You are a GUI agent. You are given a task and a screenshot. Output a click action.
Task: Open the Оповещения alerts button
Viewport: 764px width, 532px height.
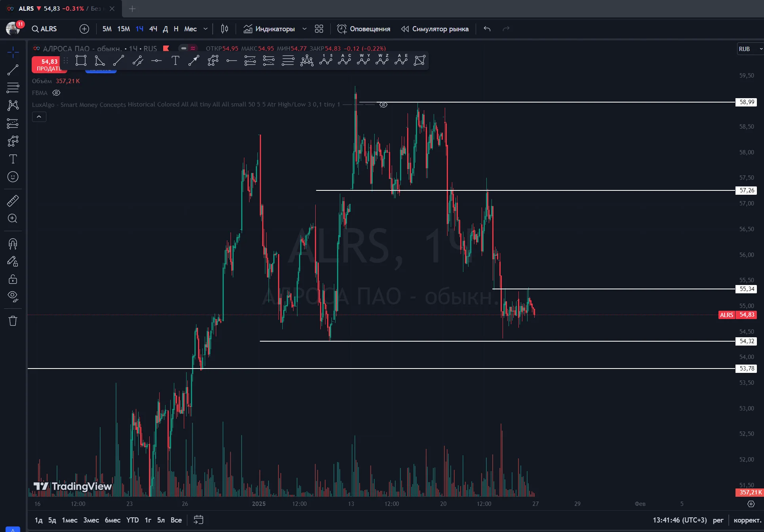coord(364,29)
